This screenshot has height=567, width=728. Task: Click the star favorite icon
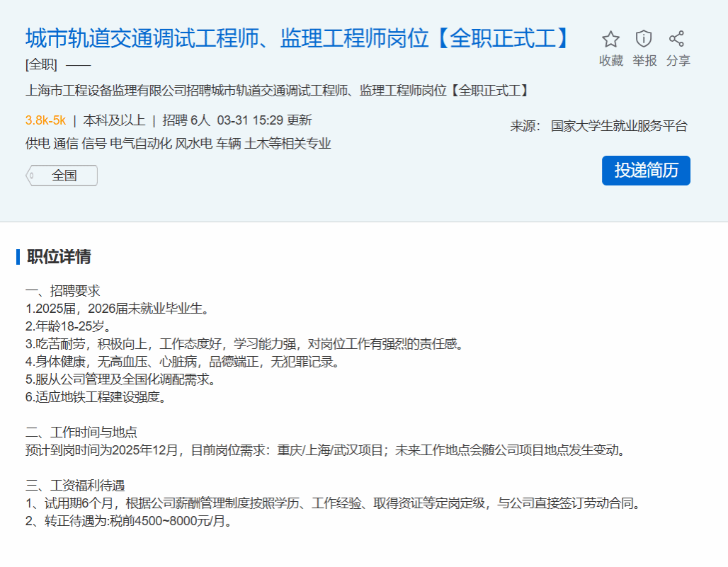coord(610,39)
